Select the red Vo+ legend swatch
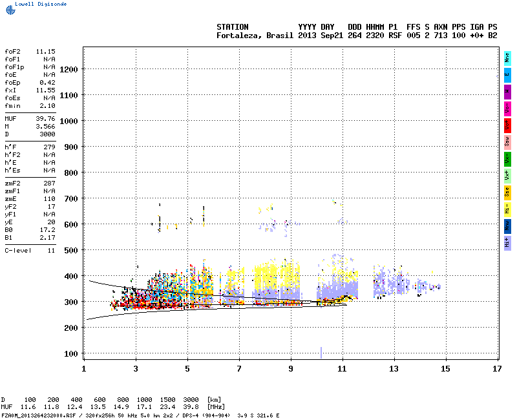This screenshot has height=420, width=517. [x=507, y=125]
